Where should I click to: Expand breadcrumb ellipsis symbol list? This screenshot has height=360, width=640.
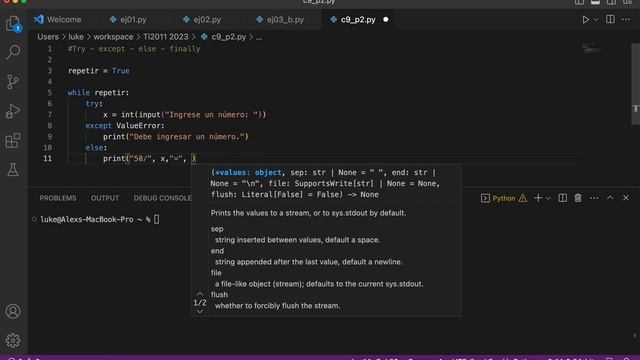[x=259, y=37]
